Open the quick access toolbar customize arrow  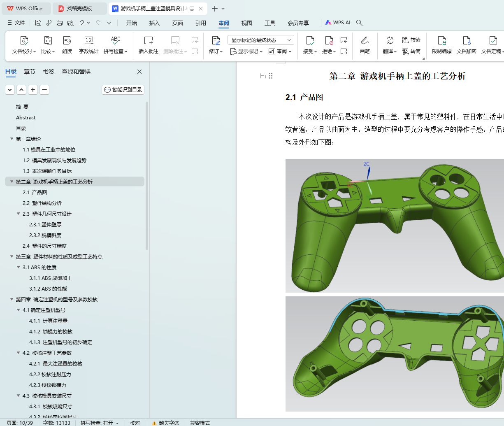pos(109,23)
